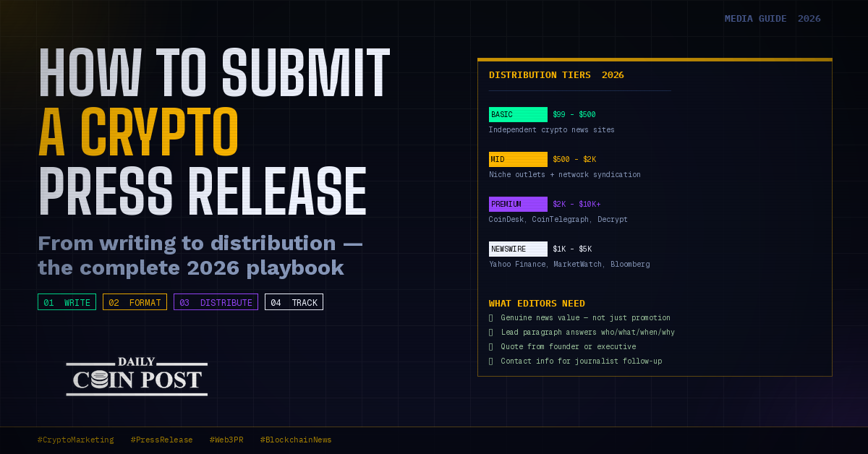The image size is (868, 454).
Task: Click the #PressRelease hashtag
Action: click(161, 440)
